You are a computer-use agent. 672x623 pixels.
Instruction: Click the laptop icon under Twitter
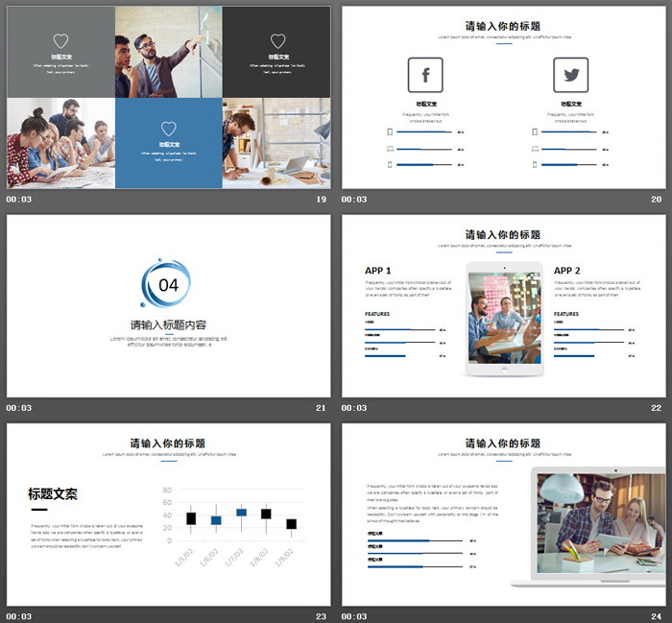click(535, 149)
